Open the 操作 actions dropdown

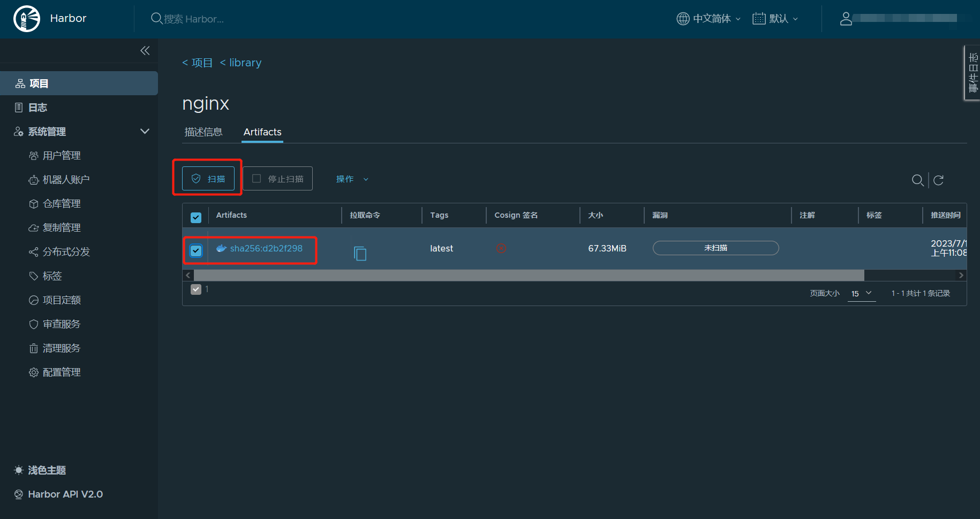352,179
